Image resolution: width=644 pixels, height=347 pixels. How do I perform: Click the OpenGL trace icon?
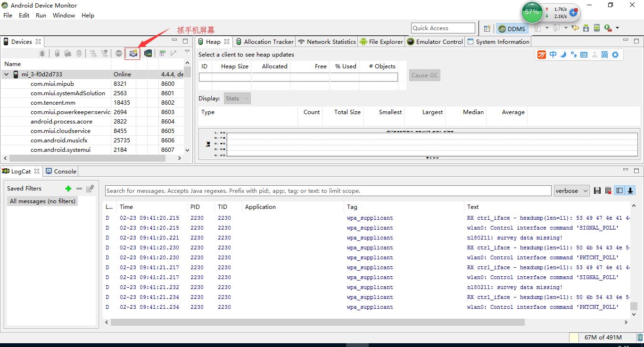pos(173,53)
